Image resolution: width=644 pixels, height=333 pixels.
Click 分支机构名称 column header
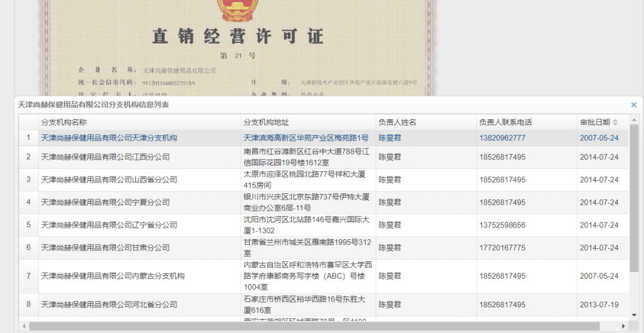[x=140, y=122]
